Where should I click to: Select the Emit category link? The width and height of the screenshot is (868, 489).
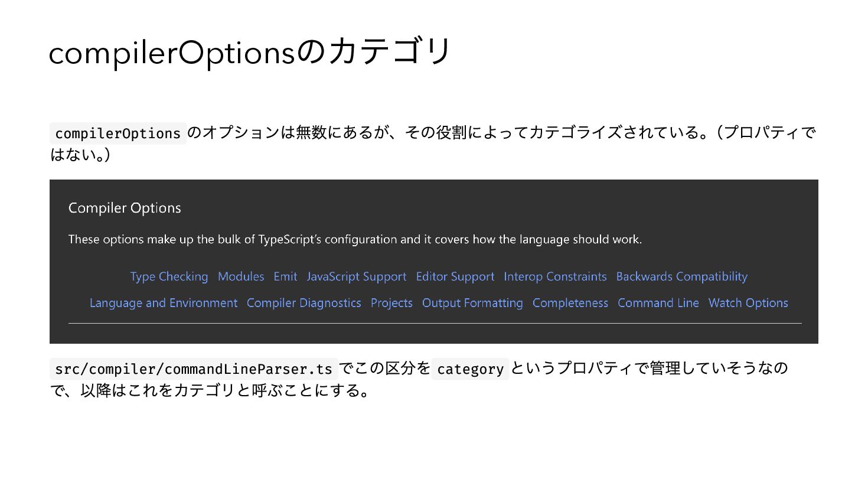(x=285, y=276)
